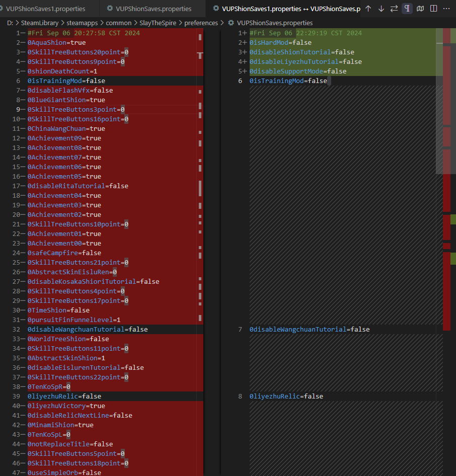Click '0pursuitFinFunnelLevel=1' line

pyautogui.click(x=74, y=320)
